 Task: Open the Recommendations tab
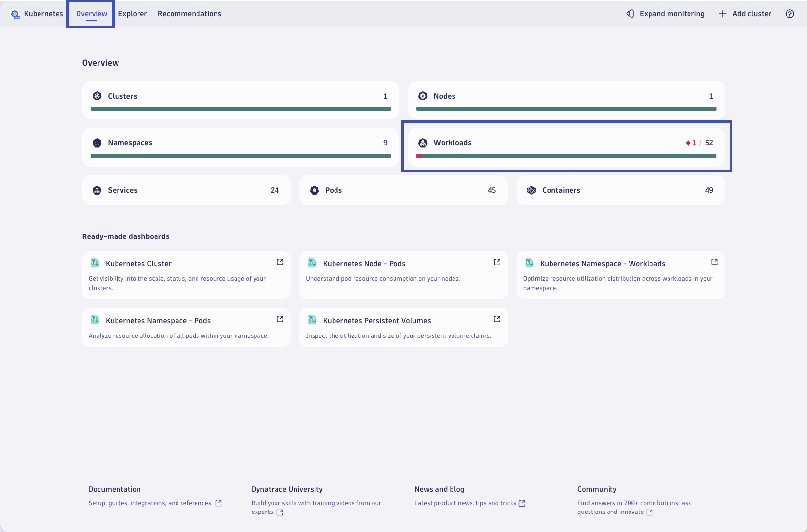click(x=190, y=14)
